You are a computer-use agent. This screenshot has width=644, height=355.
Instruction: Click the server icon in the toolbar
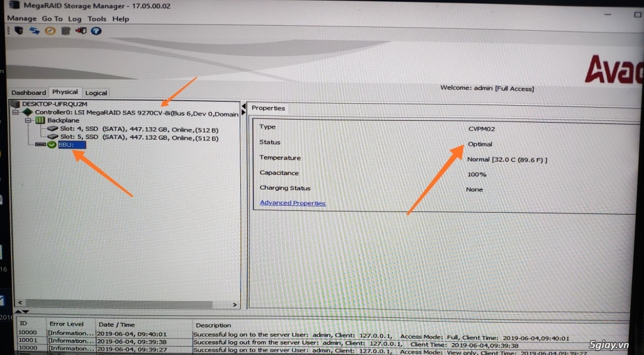(19, 30)
